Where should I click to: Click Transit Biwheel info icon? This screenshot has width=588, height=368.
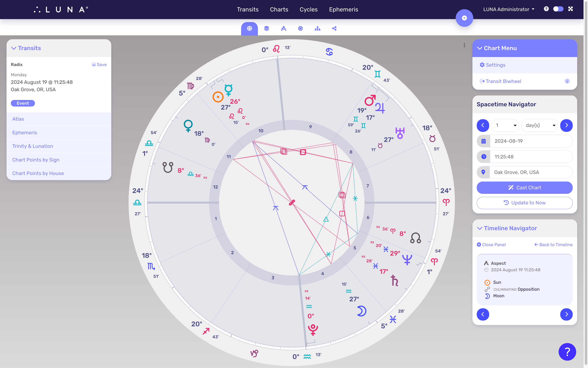pos(567,81)
